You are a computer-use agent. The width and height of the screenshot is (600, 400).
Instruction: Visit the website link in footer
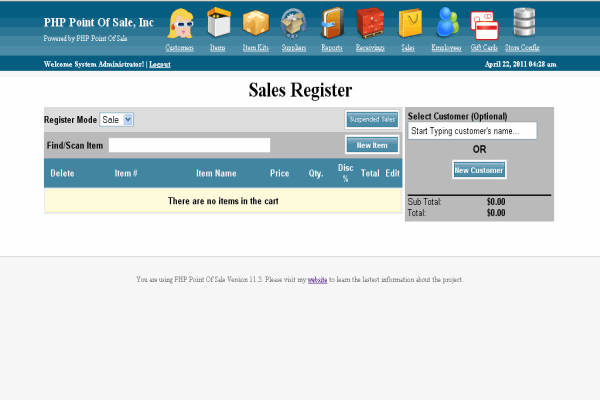point(317,280)
